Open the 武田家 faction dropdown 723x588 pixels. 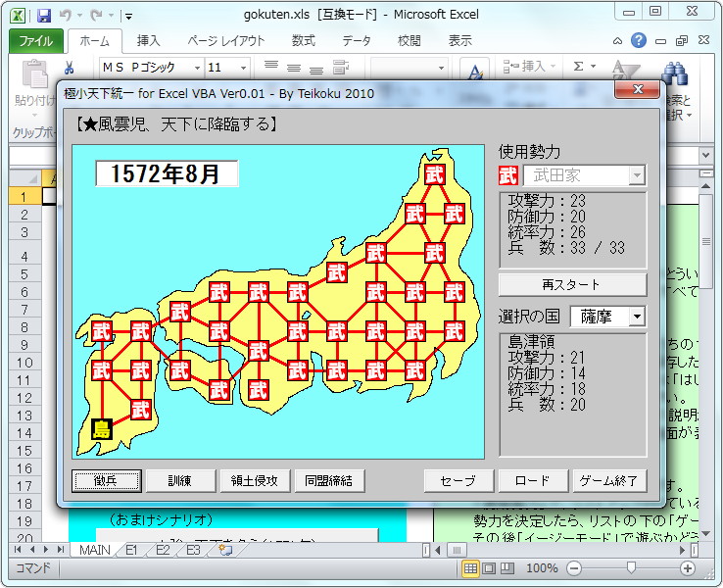point(637,175)
